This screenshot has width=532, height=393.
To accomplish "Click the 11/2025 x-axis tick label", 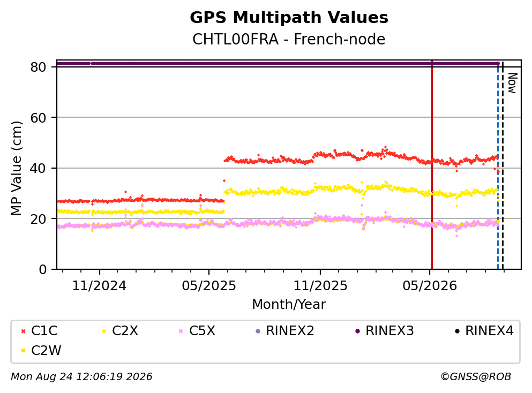I will coord(320,286).
